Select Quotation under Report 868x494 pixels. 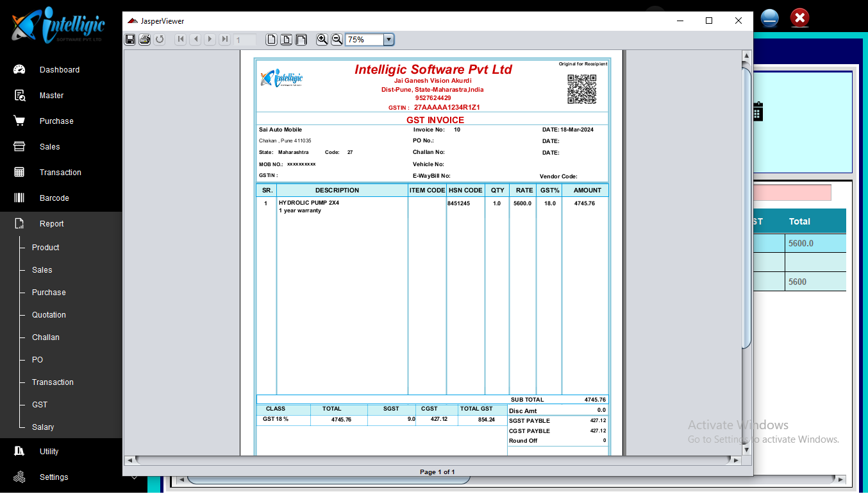click(x=49, y=315)
